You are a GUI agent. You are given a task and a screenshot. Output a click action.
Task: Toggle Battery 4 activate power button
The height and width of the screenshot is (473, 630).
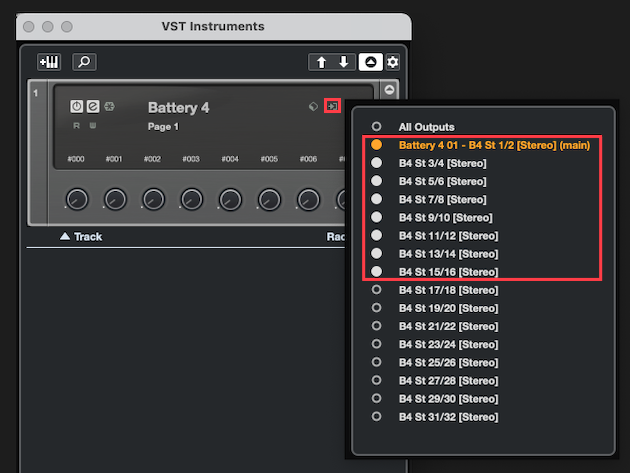(x=76, y=106)
